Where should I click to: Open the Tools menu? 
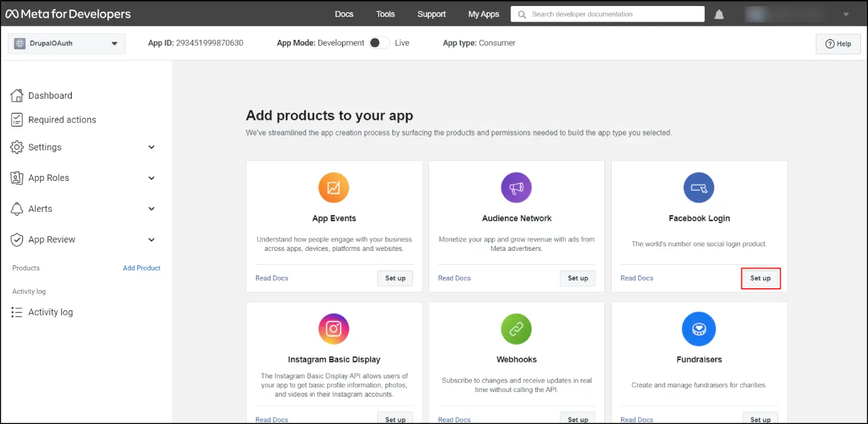(386, 14)
